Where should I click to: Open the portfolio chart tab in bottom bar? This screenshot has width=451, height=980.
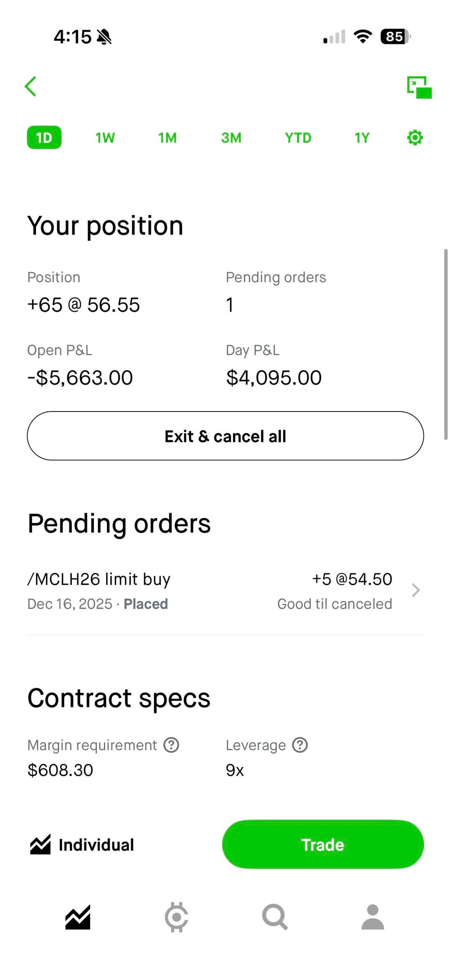pyautogui.click(x=78, y=917)
